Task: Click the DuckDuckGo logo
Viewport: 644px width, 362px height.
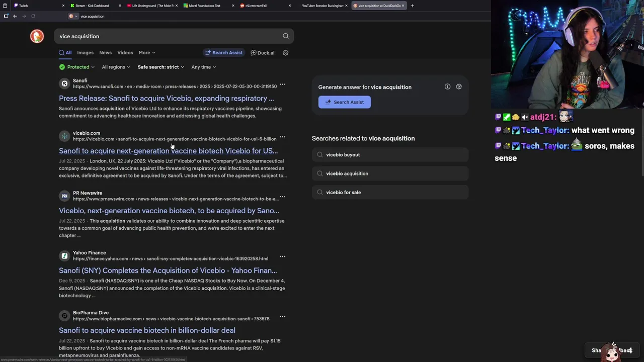Action: pos(37,36)
